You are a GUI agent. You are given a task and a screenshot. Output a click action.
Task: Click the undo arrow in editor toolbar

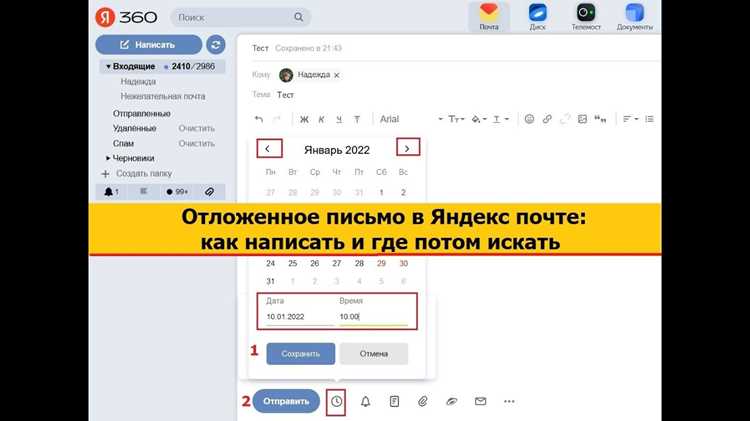259,119
